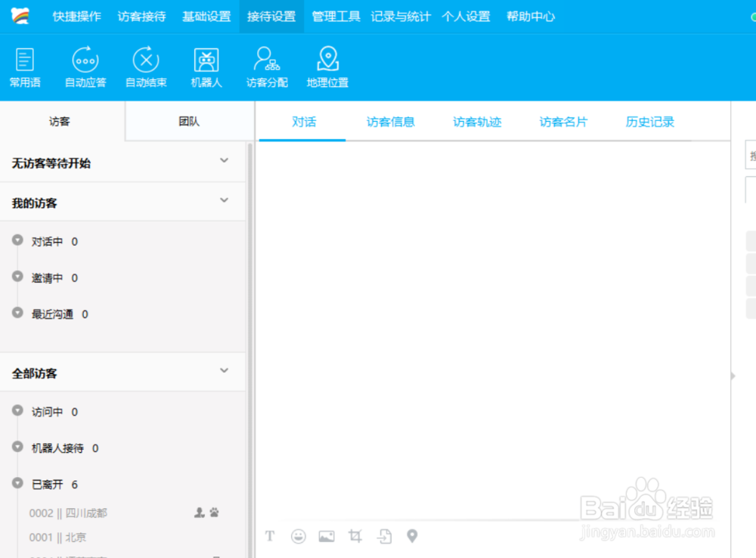
Task: Click the 自动结束 auto-end icon
Action: pyautogui.click(x=146, y=67)
